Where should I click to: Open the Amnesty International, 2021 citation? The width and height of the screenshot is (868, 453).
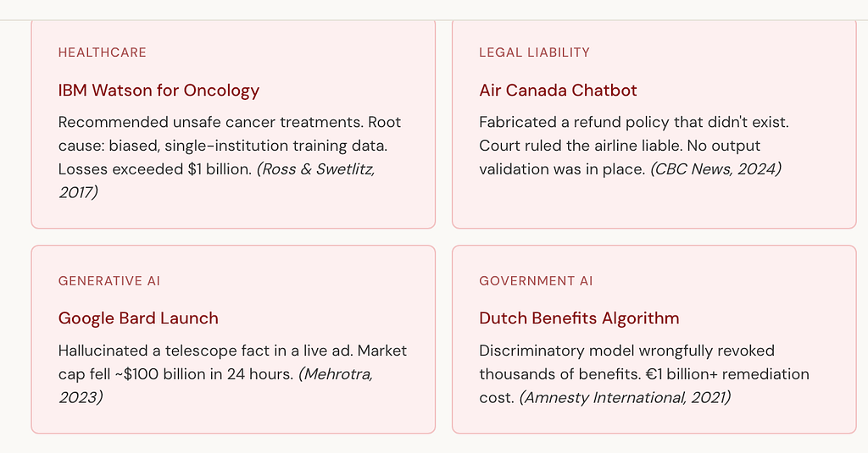tap(625, 397)
